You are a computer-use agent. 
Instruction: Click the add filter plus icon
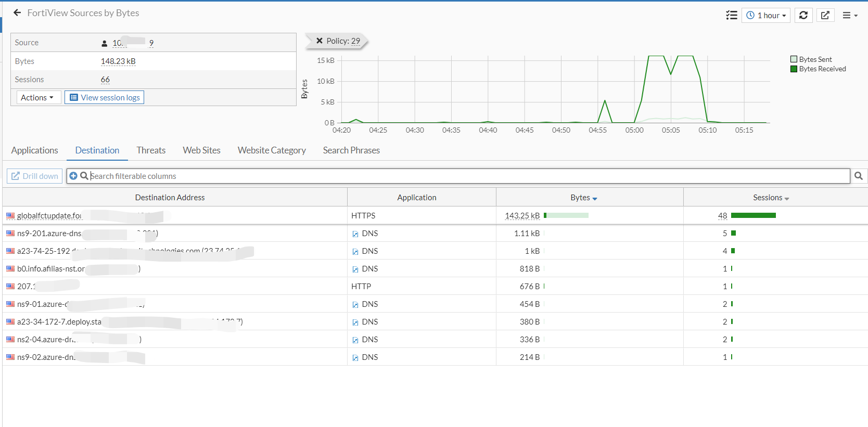pos(73,176)
